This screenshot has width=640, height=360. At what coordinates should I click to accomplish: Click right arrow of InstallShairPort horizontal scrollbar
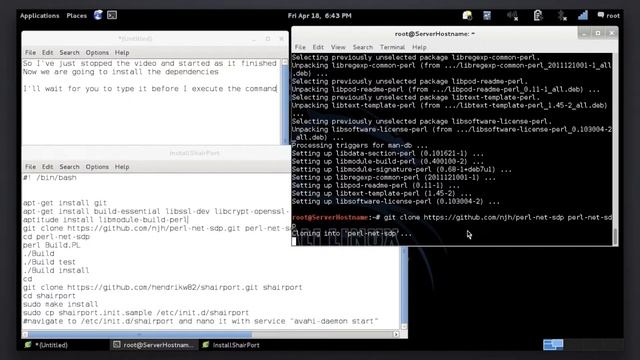pos(396,334)
